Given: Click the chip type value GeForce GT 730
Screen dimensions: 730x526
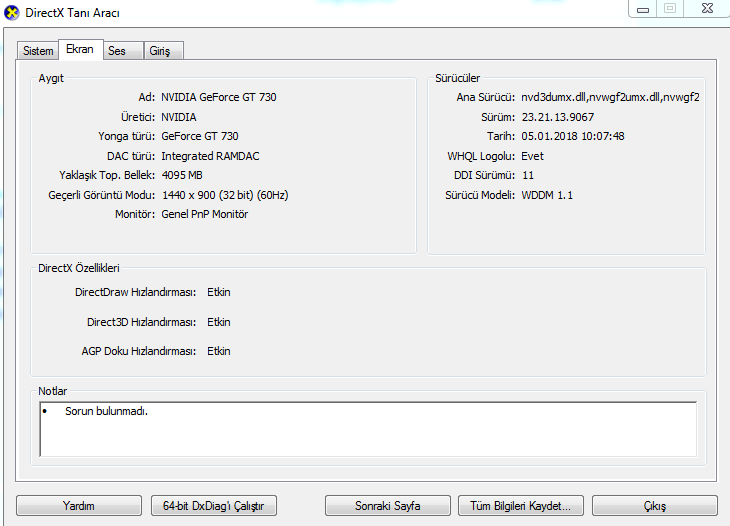Looking at the screenshot, I should pyautogui.click(x=200, y=136).
